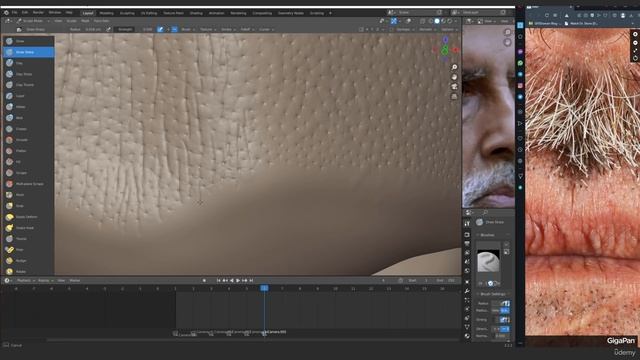
Task: Switch to the Shading workspace tab
Action: (x=196, y=13)
